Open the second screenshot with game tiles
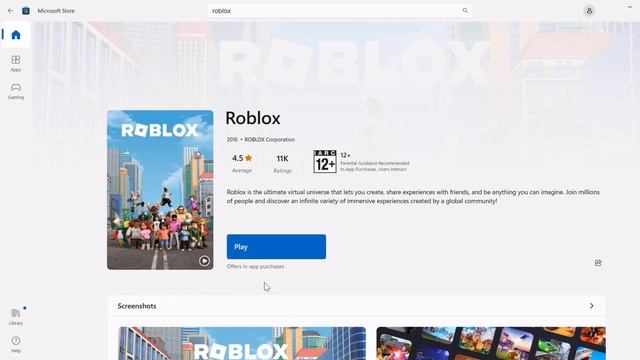 point(491,343)
